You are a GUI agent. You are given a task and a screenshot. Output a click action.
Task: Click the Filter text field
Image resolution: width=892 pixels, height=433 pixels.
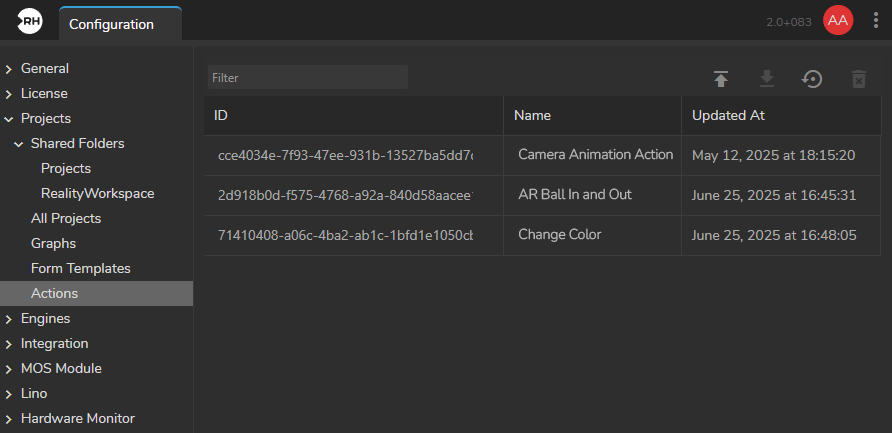[x=307, y=77]
